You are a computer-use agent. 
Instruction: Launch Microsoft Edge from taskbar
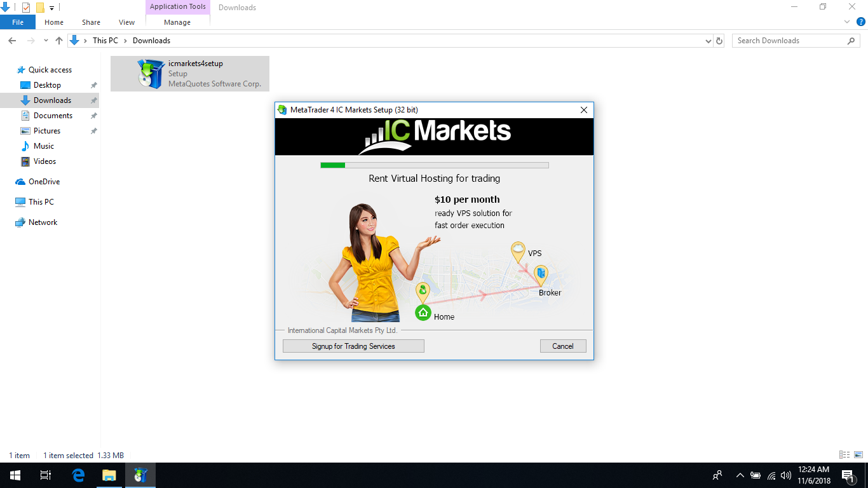[x=79, y=475]
